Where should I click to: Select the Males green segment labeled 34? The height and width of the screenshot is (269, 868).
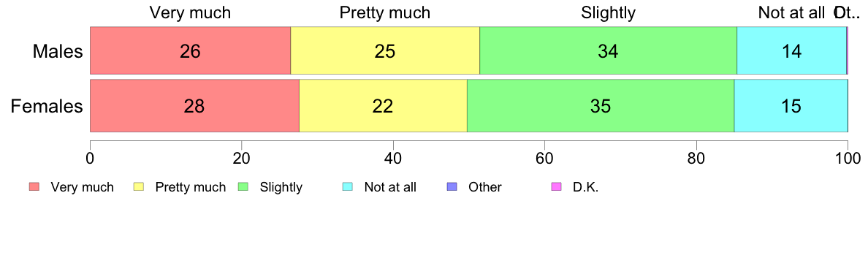click(608, 50)
